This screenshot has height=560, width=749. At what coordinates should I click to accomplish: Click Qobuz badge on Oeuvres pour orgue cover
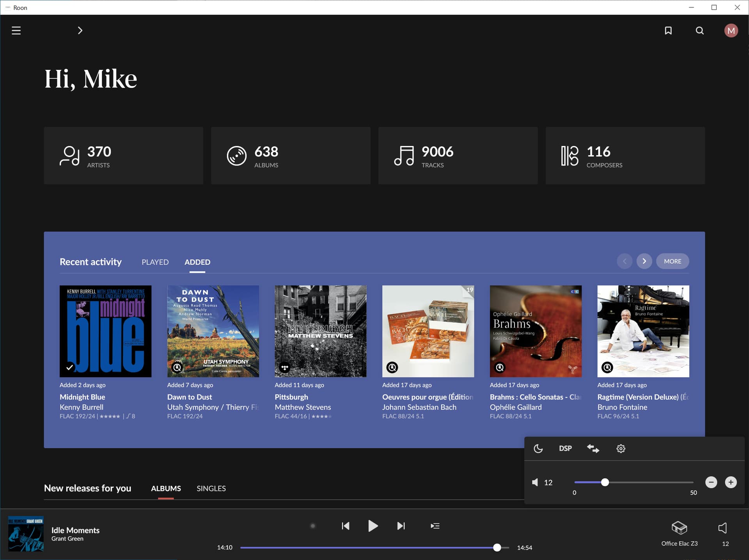click(392, 367)
